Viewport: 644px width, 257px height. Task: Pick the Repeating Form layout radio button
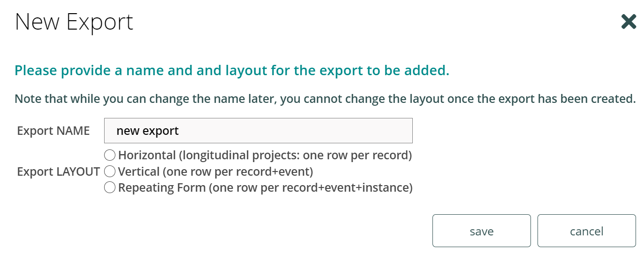coord(110,188)
